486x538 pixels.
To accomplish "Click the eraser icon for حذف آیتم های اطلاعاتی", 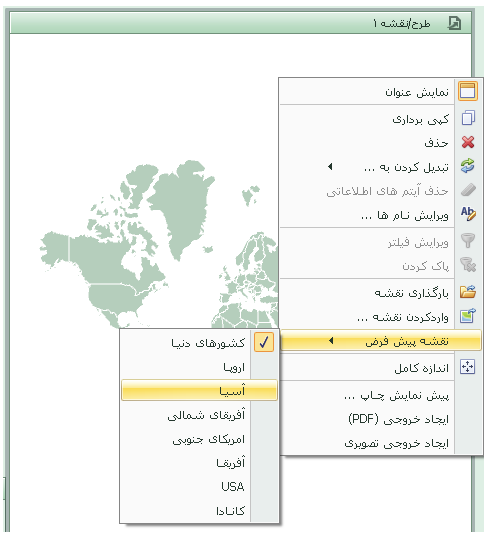I will 468,190.
